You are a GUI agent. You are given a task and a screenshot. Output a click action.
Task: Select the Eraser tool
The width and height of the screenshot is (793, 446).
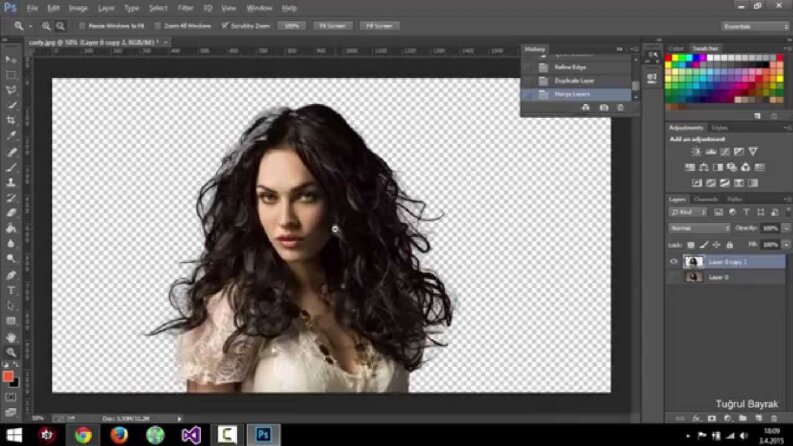(11, 213)
